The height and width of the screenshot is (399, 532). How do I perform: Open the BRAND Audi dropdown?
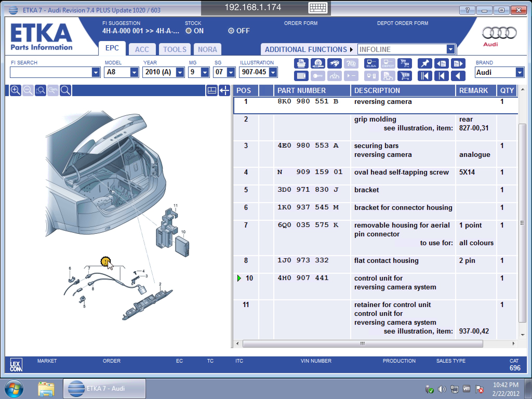(x=520, y=72)
